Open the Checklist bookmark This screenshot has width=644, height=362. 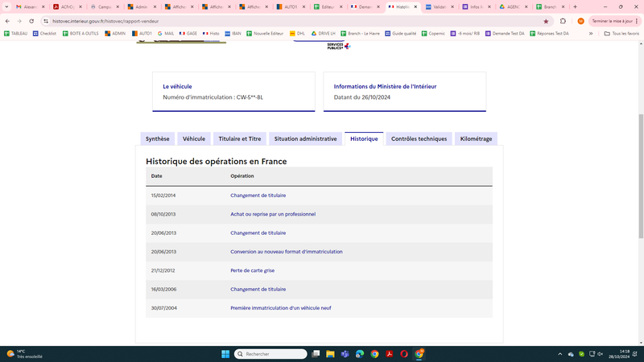pos(44,34)
